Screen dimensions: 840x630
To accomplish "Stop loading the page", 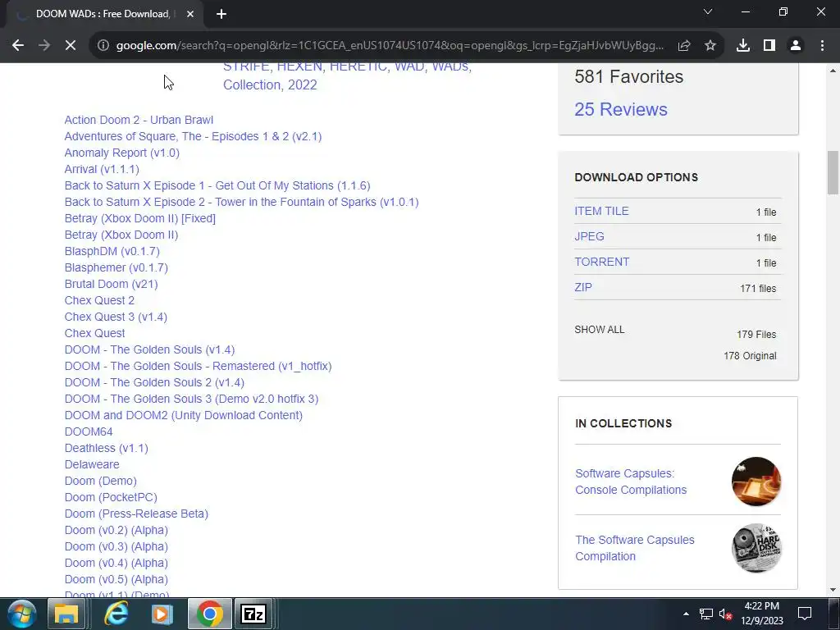I will 71,46.
